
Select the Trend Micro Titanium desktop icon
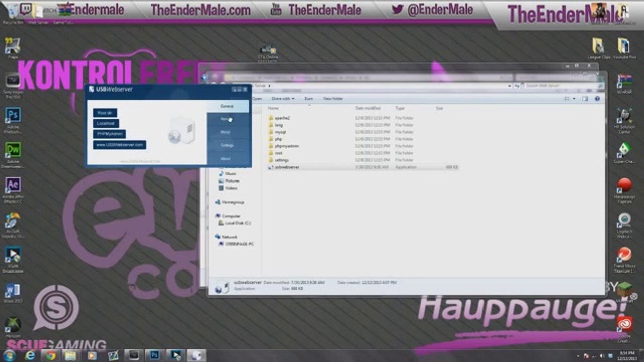pyautogui.click(x=624, y=260)
